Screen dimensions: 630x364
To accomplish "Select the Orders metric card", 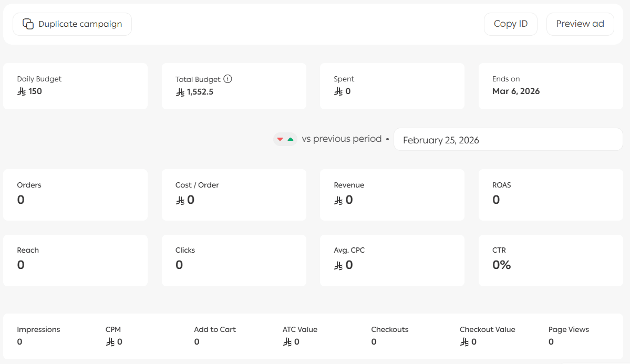I will (x=75, y=194).
